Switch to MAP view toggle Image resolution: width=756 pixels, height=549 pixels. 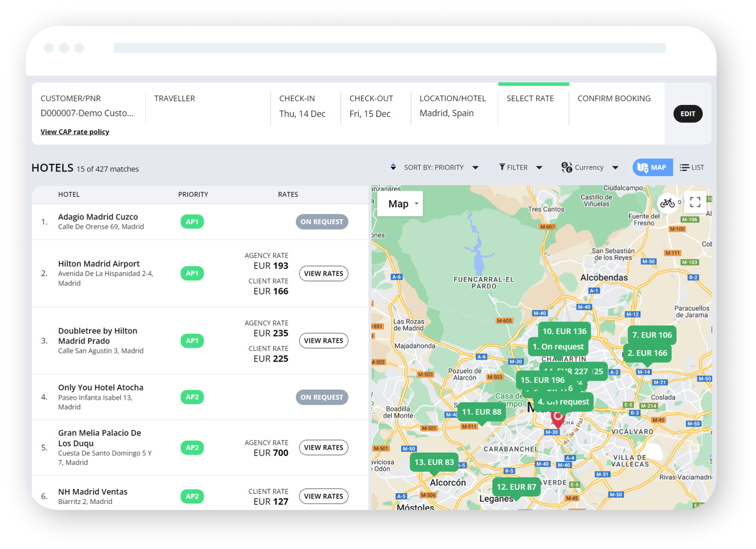pos(652,167)
